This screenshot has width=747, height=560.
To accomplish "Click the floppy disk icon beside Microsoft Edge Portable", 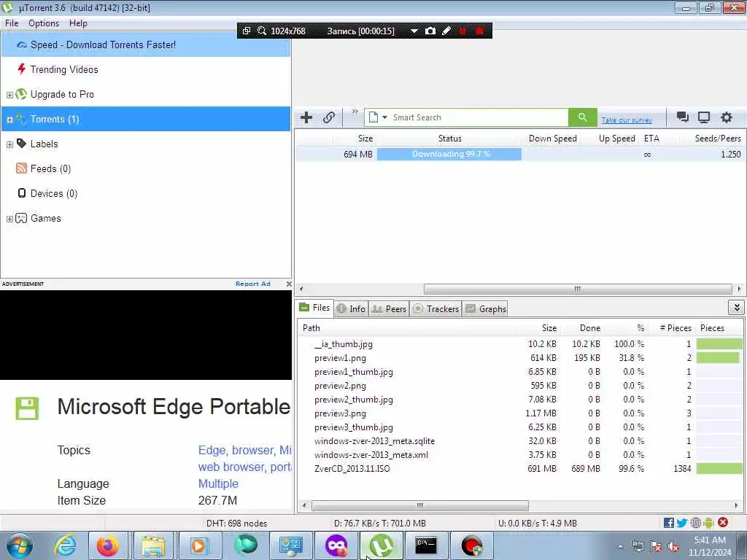I will [x=27, y=408].
